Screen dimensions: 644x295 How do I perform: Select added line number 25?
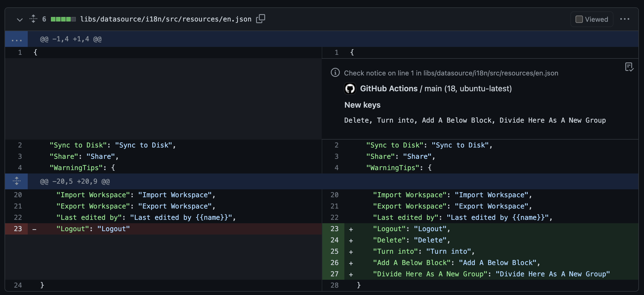(x=333, y=251)
